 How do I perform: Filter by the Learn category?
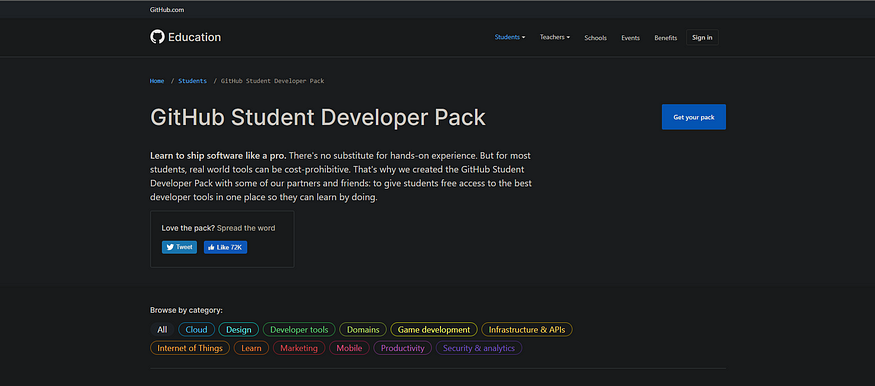click(251, 348)
